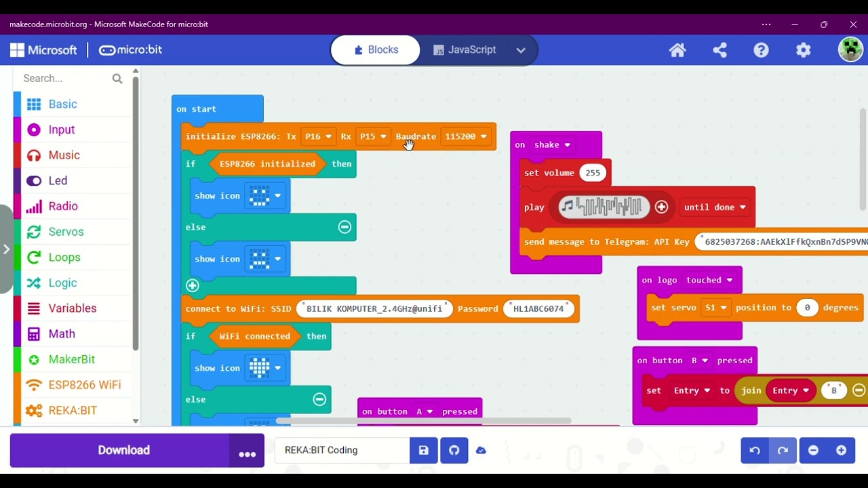Open servo S1 dropdown
The width and height of the screenshot is (868, 488).
coord(716,308)
